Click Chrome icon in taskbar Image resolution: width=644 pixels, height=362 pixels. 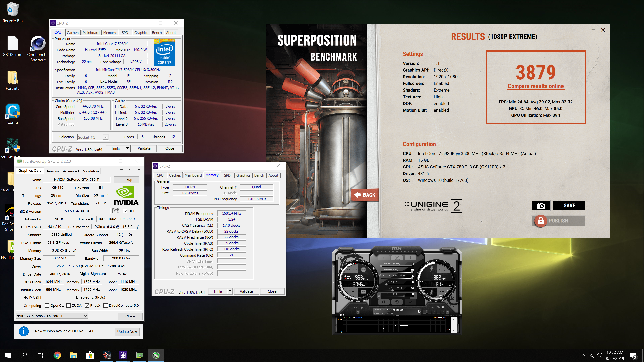coord(57,355)
